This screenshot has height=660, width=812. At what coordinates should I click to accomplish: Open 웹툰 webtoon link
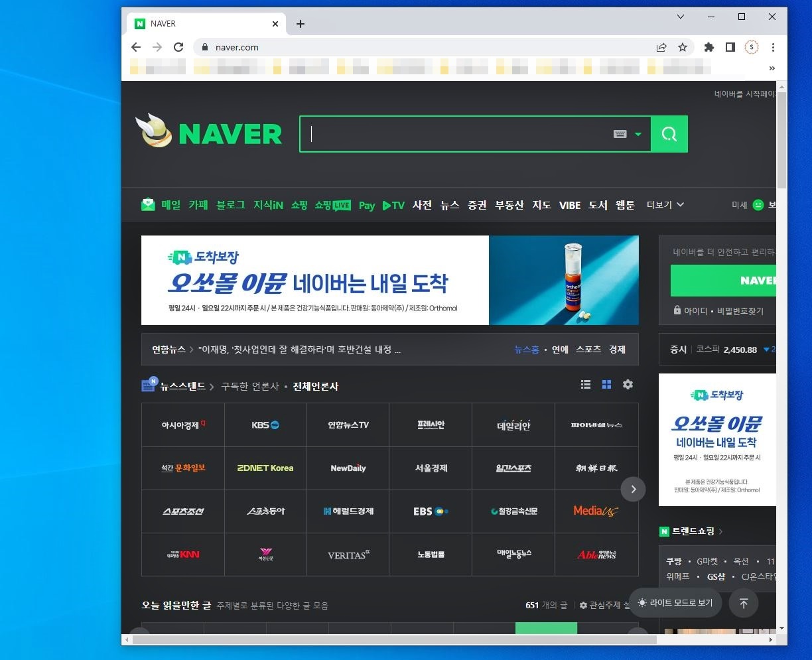(625, 205)
